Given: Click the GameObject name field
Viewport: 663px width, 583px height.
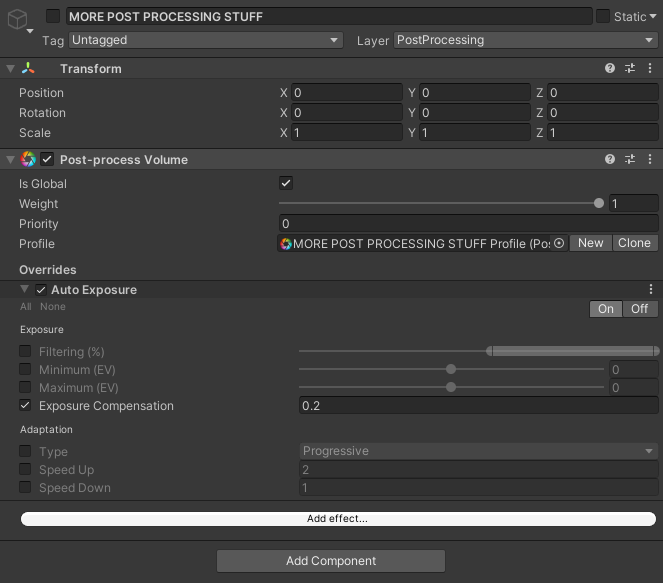Looking at the screenshot, I should click(329, 16).
